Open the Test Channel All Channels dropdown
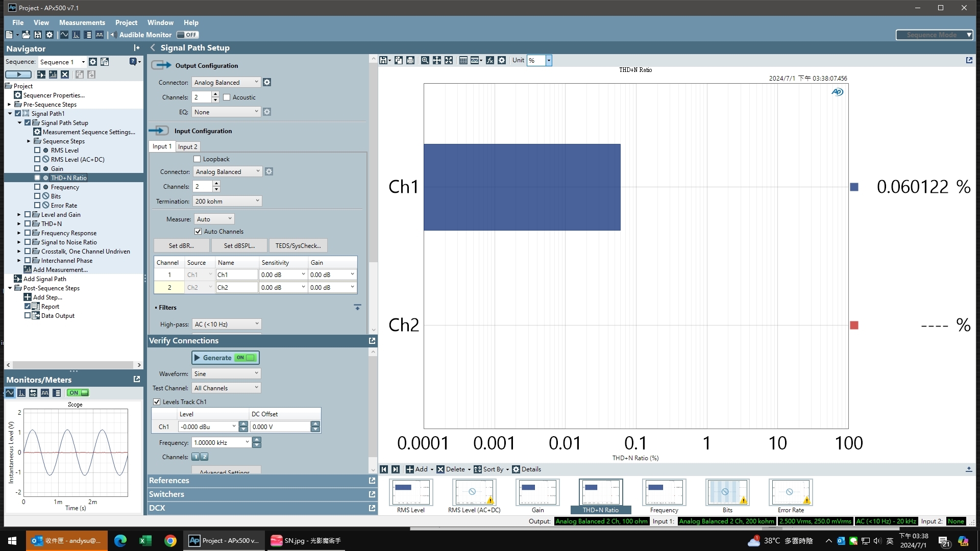Screen dimensions: 980x551 coord(226,388)
